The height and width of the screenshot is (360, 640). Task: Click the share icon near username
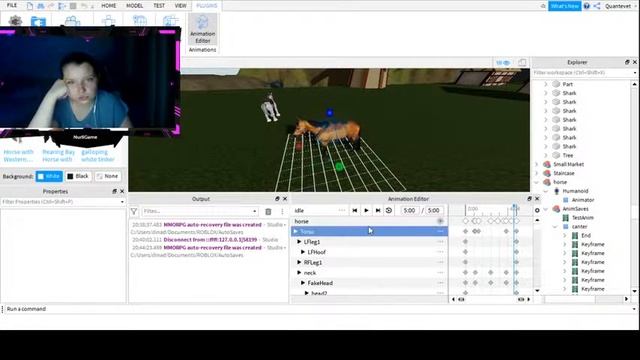tap(597, 6)
